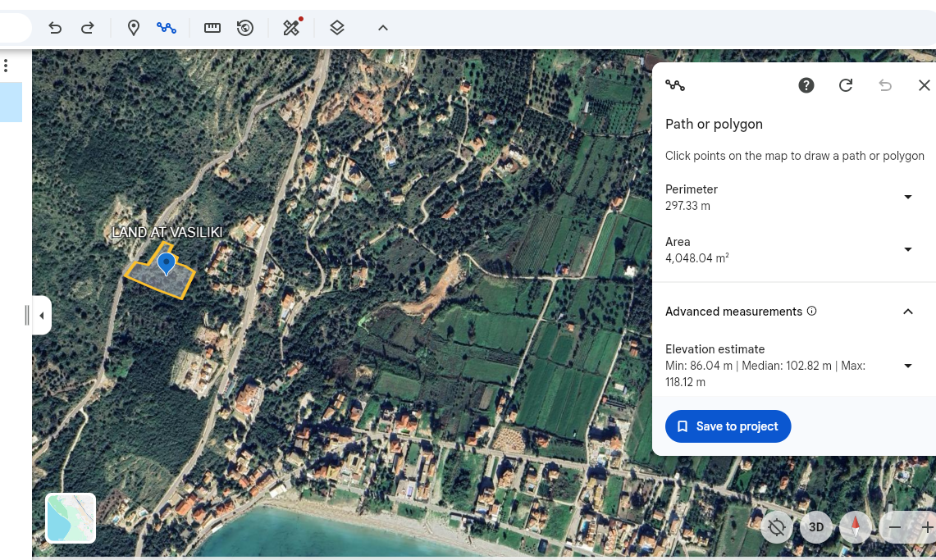Image resolution: width=936 pixels, height=560 pixels.
Task: Open the Perimeter units dropdown
Action: pos(907,198)
